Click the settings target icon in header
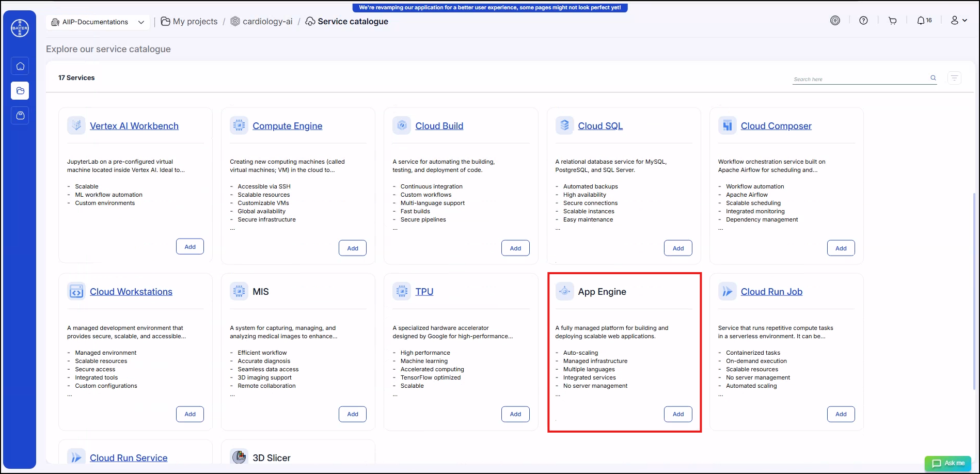The image size is (980, 474). coord(835,21)
